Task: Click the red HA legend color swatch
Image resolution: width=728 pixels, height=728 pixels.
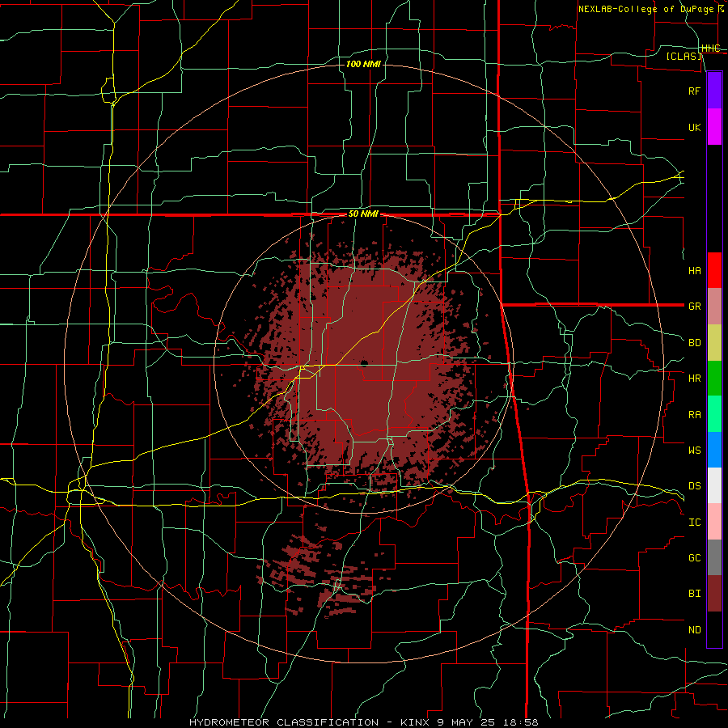Action: pyautogui.click(x=714, y=270)
